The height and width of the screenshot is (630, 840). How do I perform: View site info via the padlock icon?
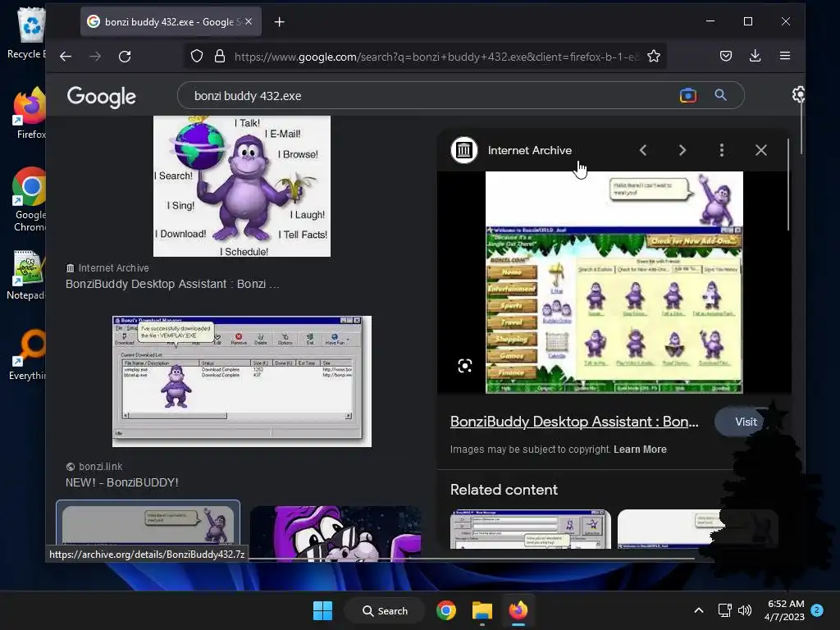pos(220,57)
